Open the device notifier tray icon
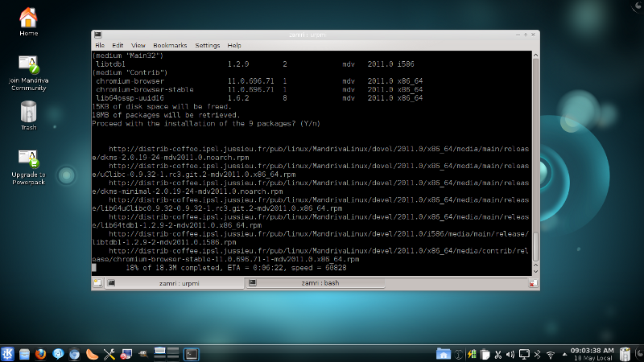This screenshot has height=362, width=644. point(485,354)
